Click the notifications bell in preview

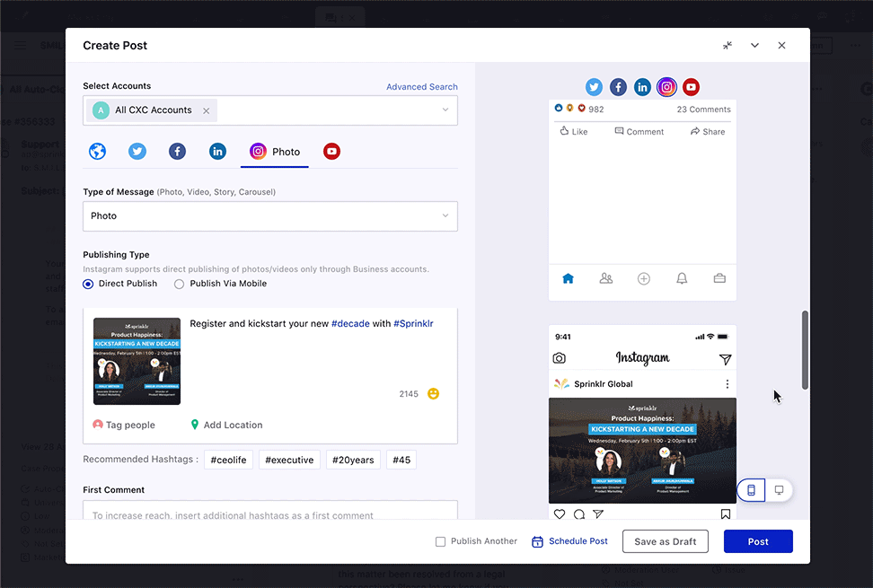[x=682, y=278]
